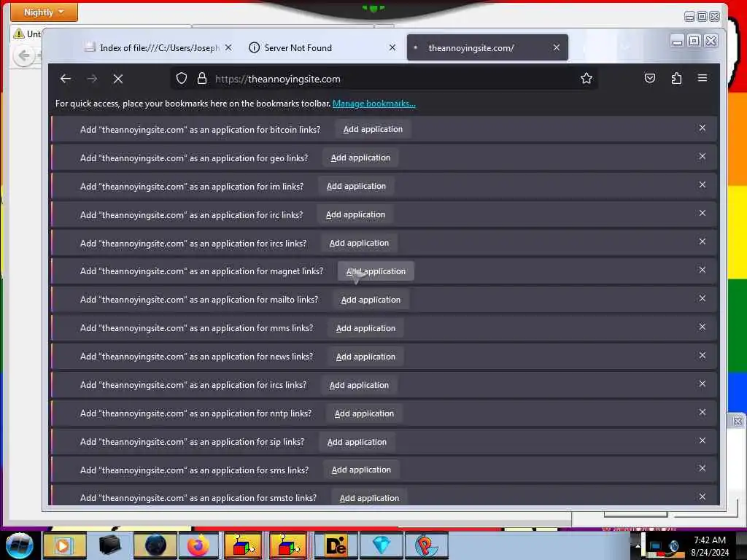
Task: Open the De taskbar application
Action: coord(336,545)
